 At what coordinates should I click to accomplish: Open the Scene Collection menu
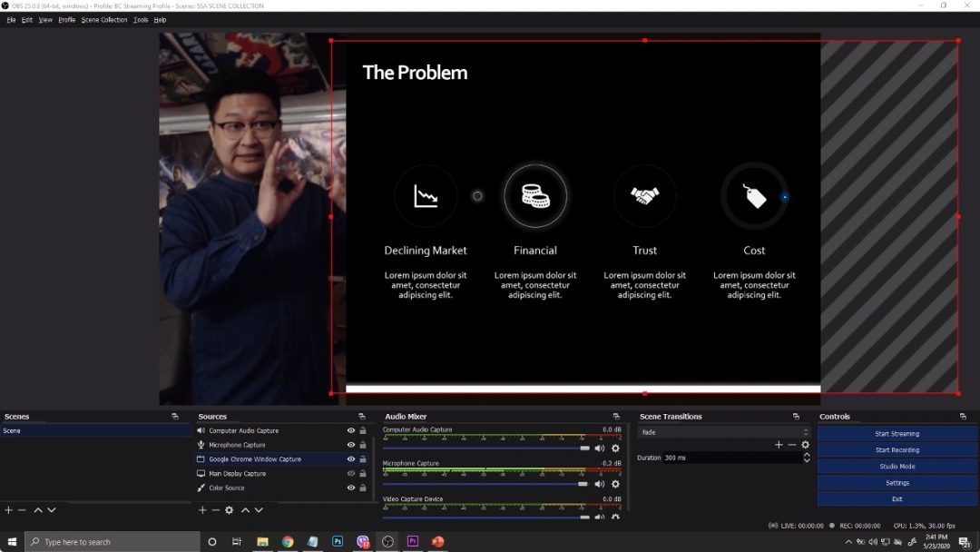click(104, 20)
